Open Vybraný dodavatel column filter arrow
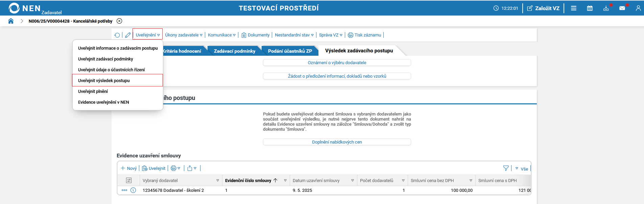Screen dimensions: 644x204 pos(218,180)
